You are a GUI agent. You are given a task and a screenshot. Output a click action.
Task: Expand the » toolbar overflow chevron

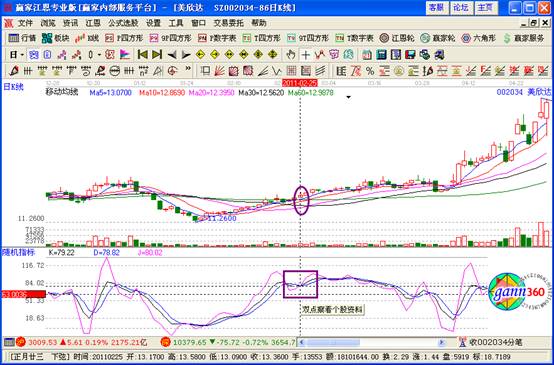coord(188,69)
